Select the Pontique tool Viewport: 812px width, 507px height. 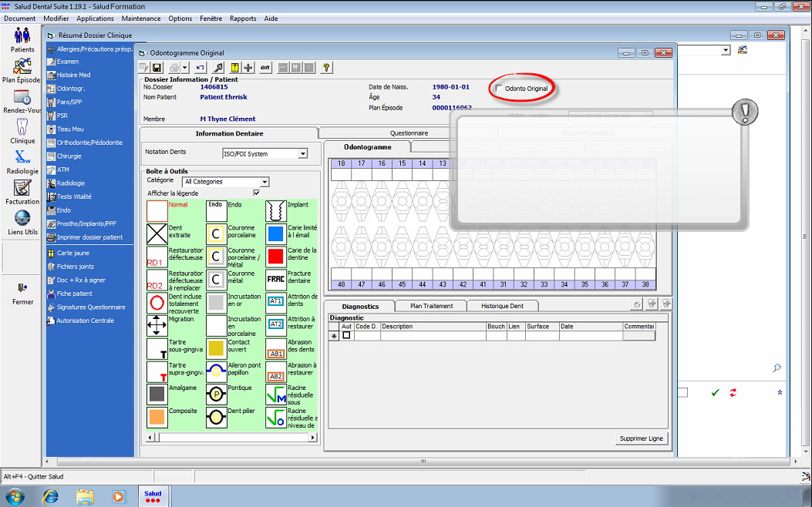pyautogui.click(x=217, y=395)
